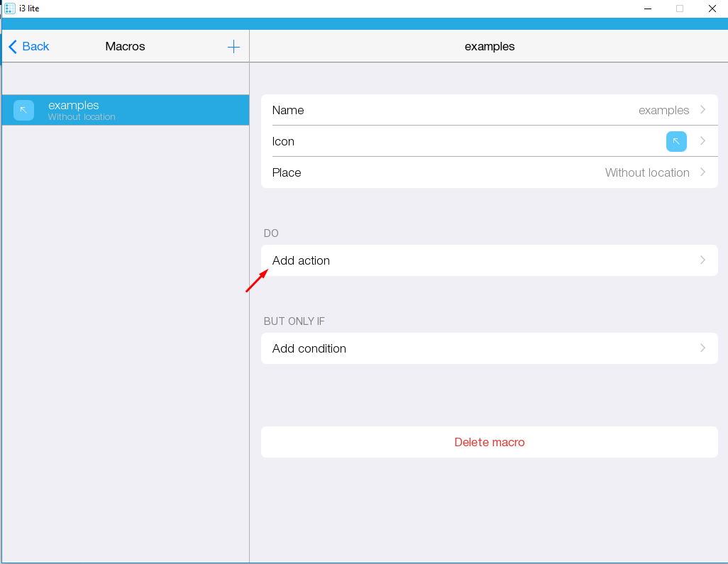Image resolution: width=728 pixels, height=564 pixels.
Task: Go back using the Back text link
Action: [35, 47]
